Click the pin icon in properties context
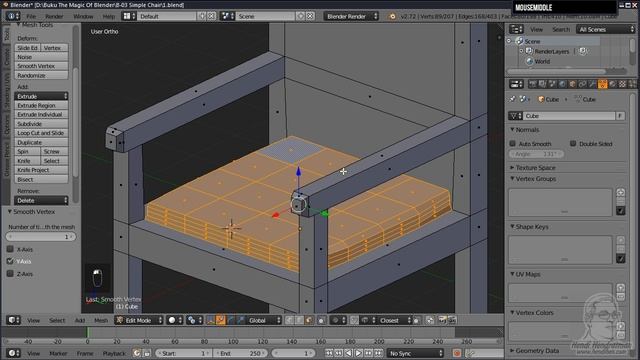640x360 pixels. pos(513,99)
